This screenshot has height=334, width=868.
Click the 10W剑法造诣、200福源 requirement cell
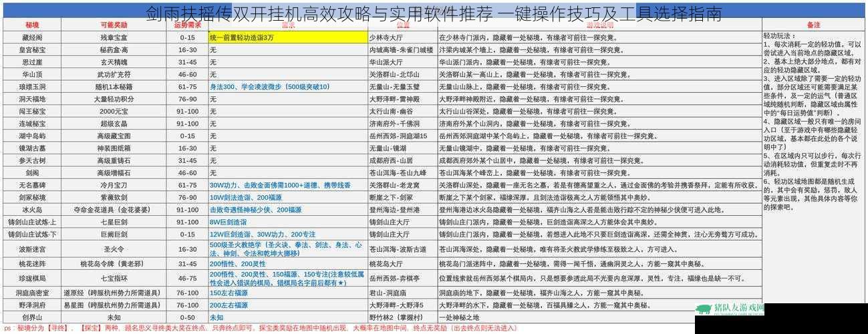click(288, 197)
